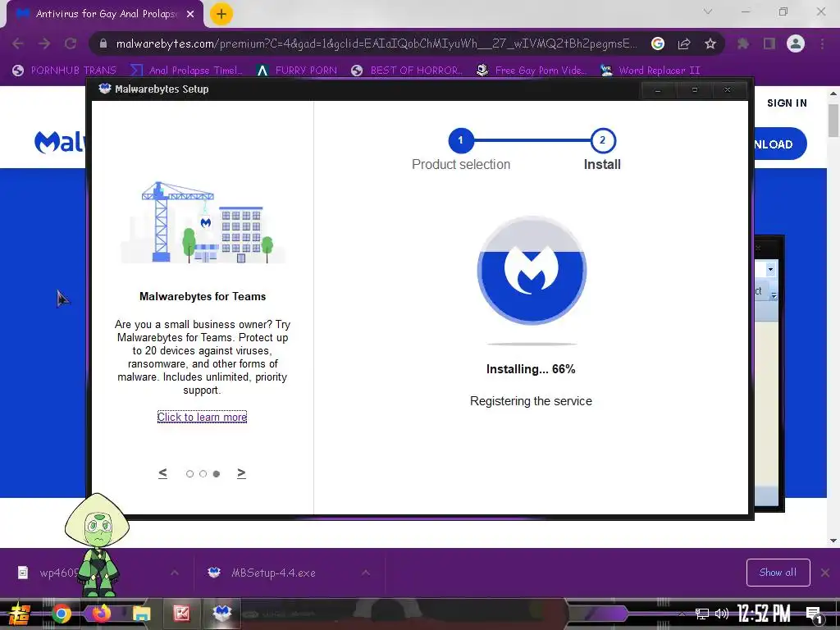This screenshot has width=840, height=630.
Task: Open the tab search chevron
Action: [708, 11]
